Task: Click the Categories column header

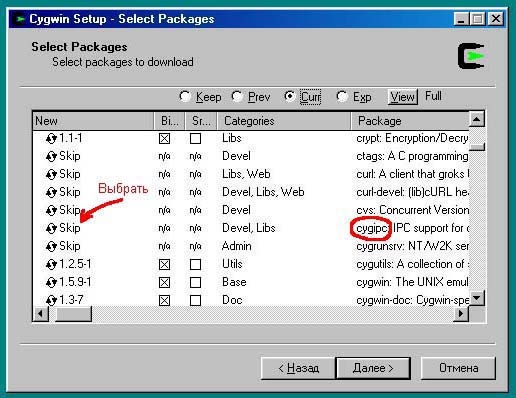Action: (x=284, y=121)
